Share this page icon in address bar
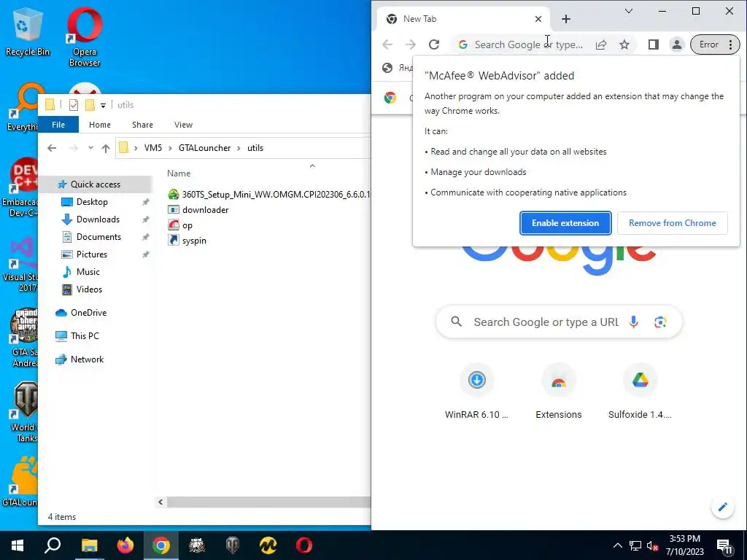The height and width of the screenshot is (560, 747). point(601,44)
